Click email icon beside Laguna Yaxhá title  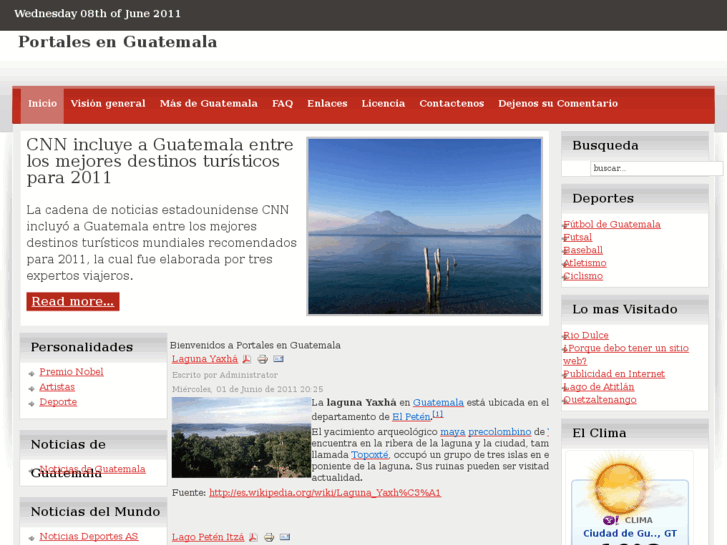(x=278, y=359)
